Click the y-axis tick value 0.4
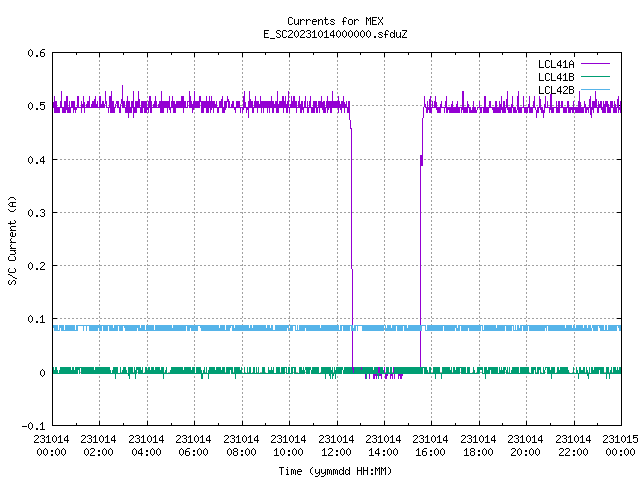 pyautogui.click(x=36, y=160)
